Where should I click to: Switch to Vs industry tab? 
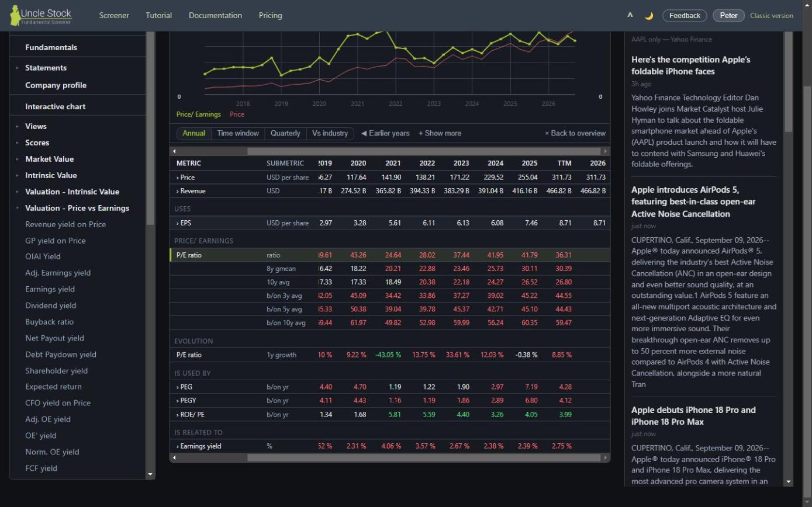click(330, 133)
